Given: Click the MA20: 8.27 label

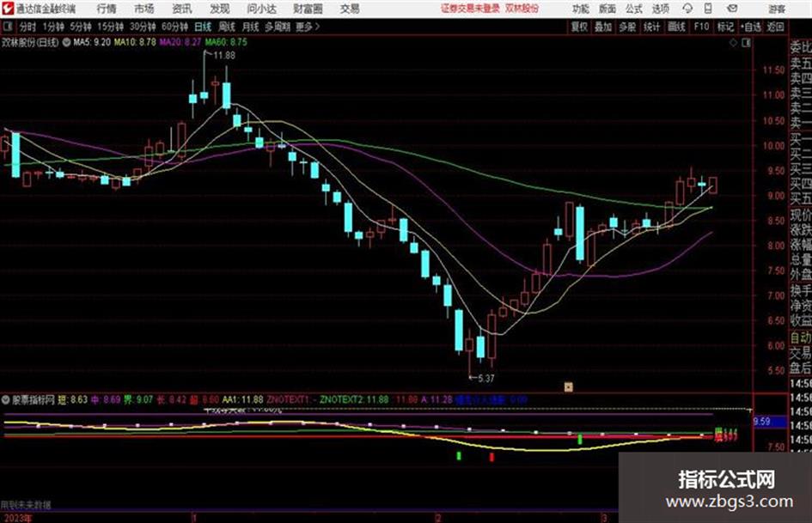Looking at the screenshot, I should pos(180,42).
